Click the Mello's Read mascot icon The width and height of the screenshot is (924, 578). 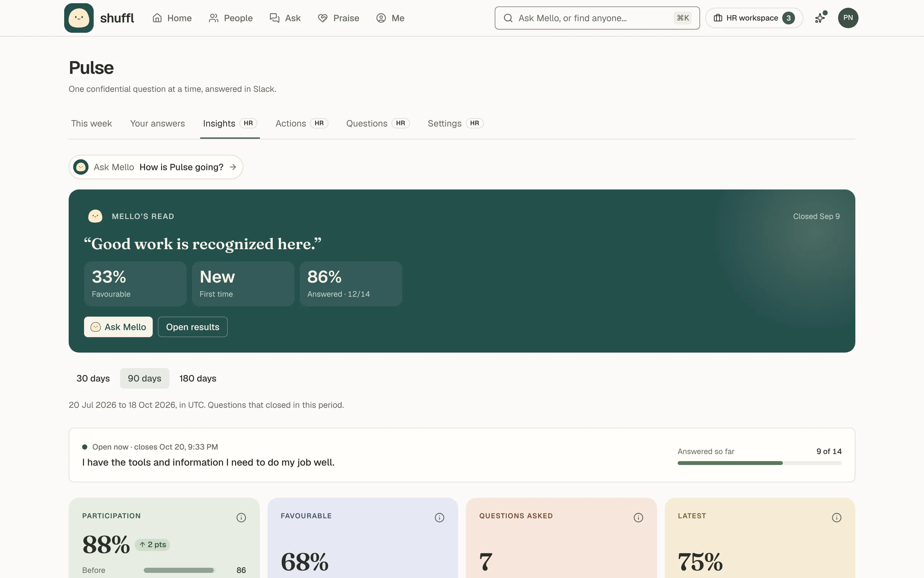[x=95, y=216]
